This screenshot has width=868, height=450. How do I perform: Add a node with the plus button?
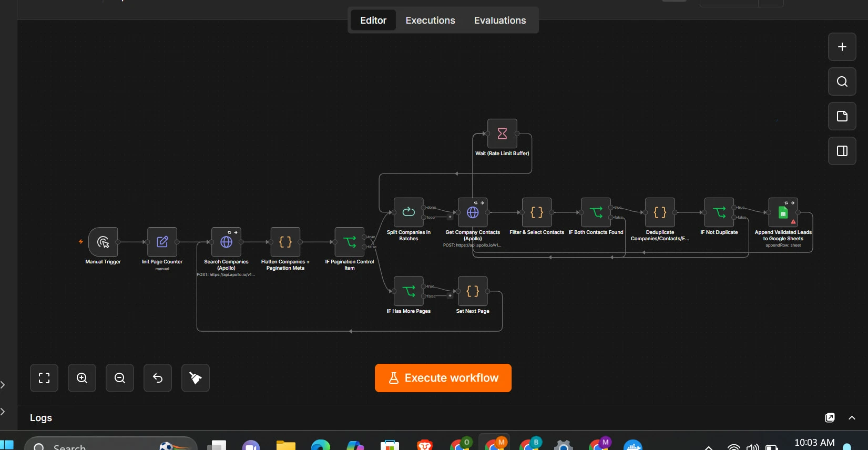coord(842,47)
